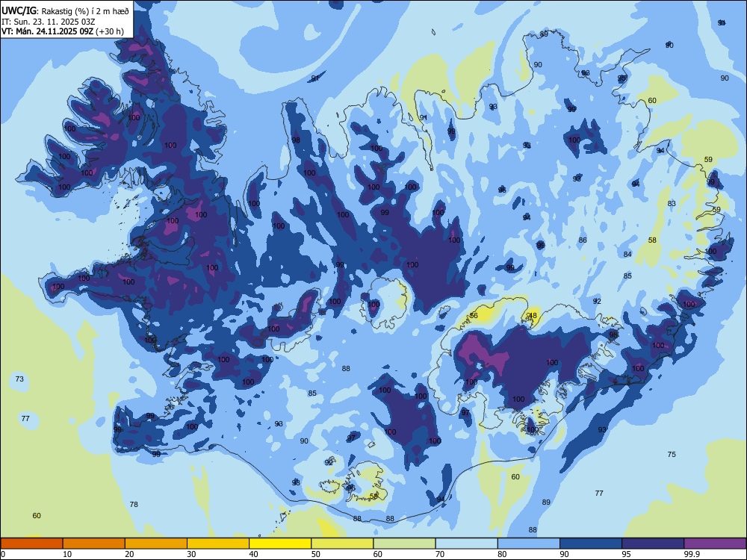Click the navy 95–99.9 legend swatch
Image resolution: width=747 pixels, height=560 pixels.
click(x=653, y=544)
